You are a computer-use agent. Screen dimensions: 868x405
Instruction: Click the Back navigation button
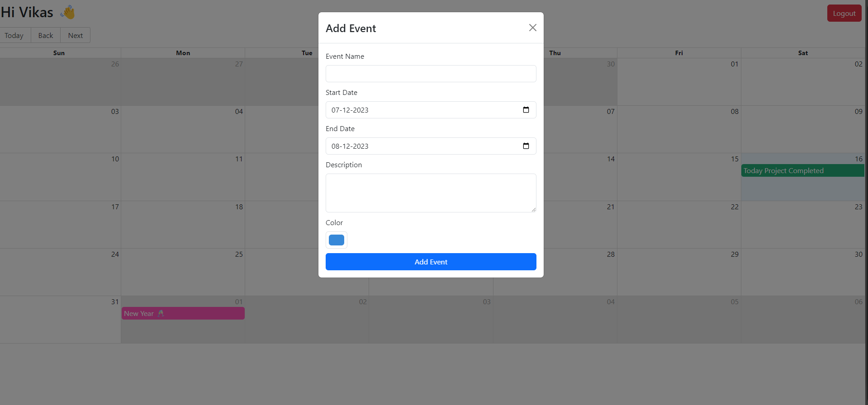click(46, 35)
